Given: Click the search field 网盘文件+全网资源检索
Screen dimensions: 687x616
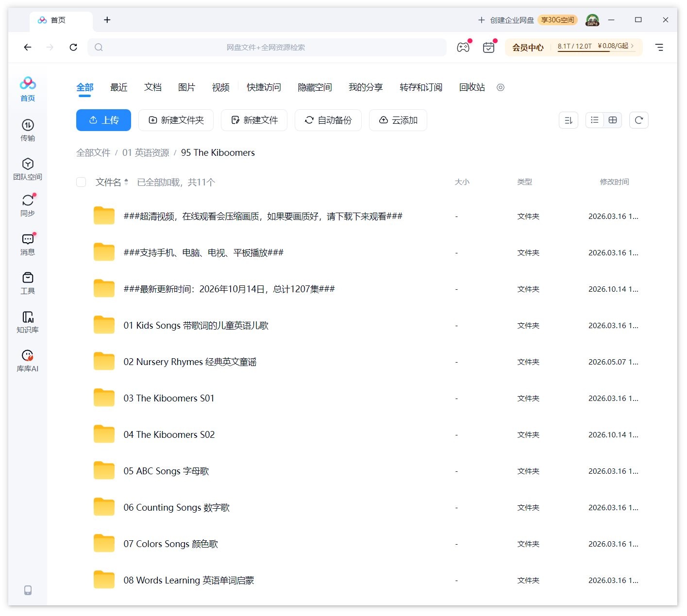Looking at the screenshot, I should (x=267, y=47).
